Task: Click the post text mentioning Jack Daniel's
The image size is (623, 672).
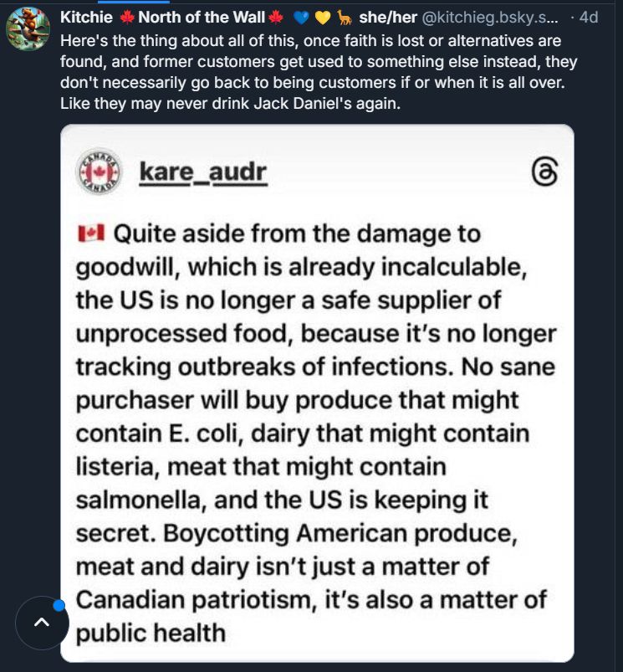Action: (319, 72)
